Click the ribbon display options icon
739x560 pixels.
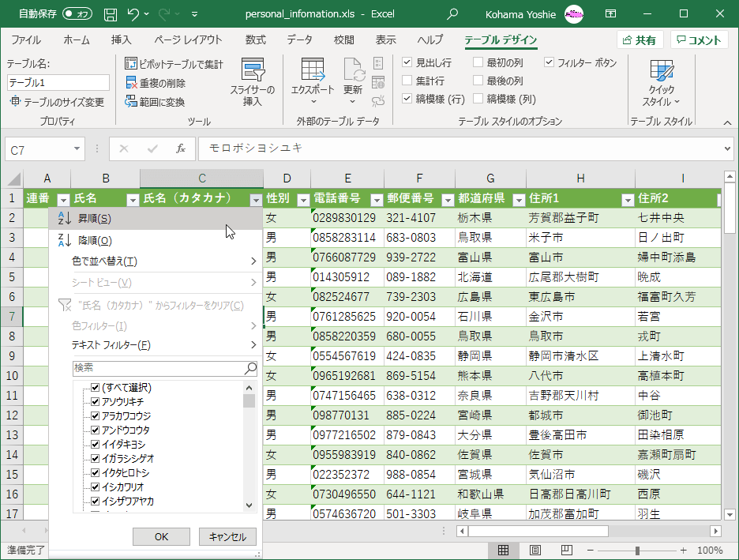(611, 14)
